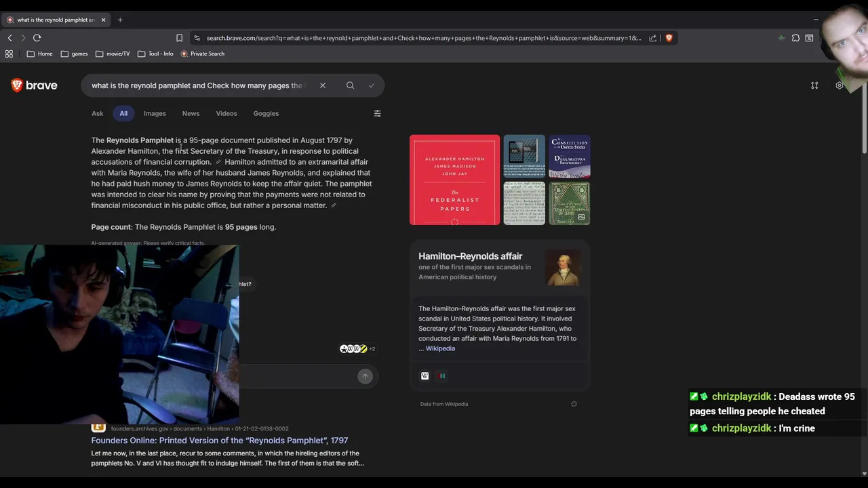Click the browser forward arrow
The width and height of the screenshot is (868, 488).
[23, 38]
